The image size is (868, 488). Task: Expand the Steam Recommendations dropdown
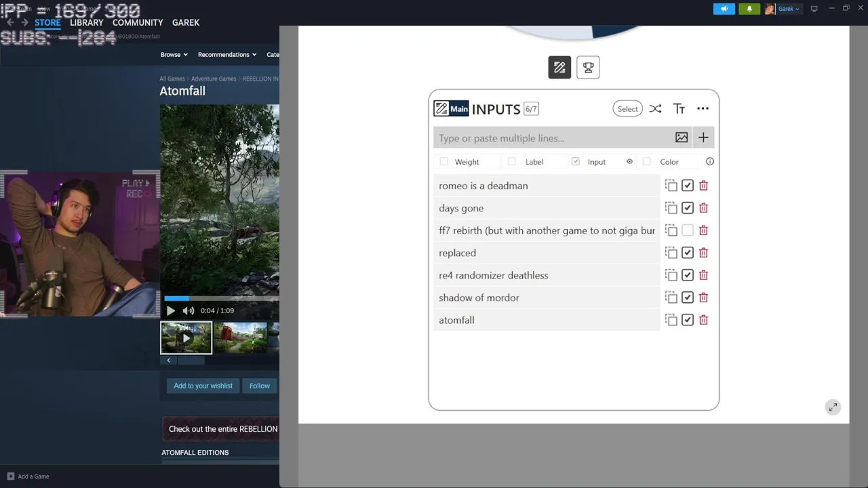[227, 54]
